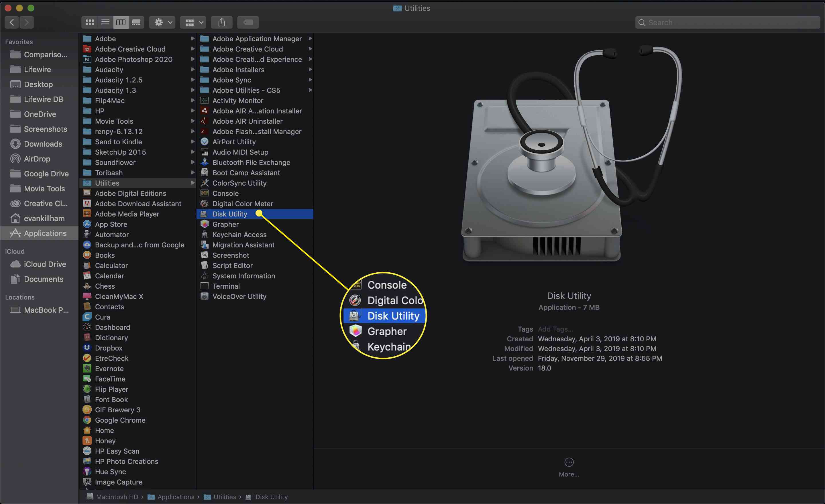Click the Add Tags field for Disk Utility
Viewport: 825px width, 504px height.
click(x=556, y=328)
